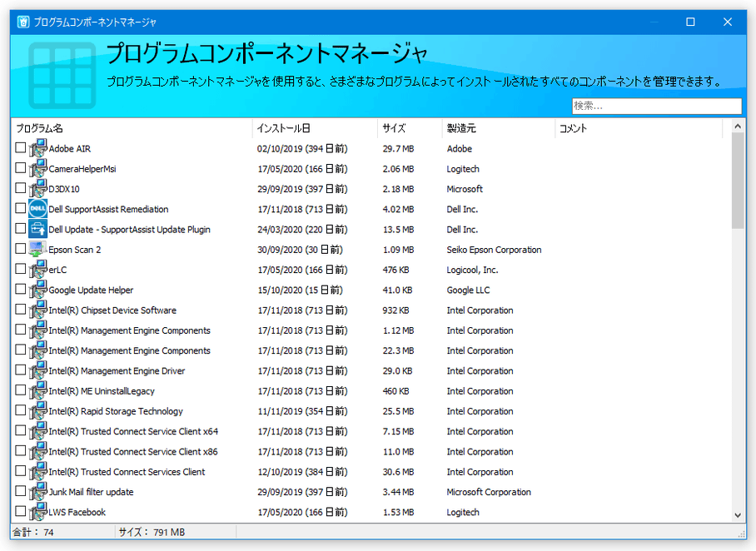Image resolution: width=756 pixels, height=551 pixels.
Task: Click the 41.0 KB size value
Action: point(397,290)
